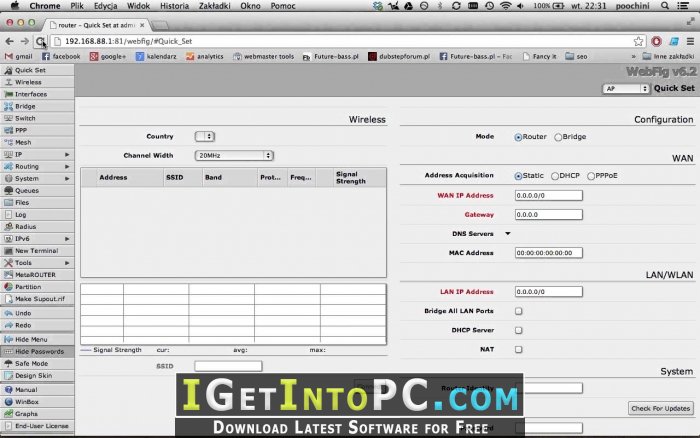Click Hide Menu item

[37, 339]
